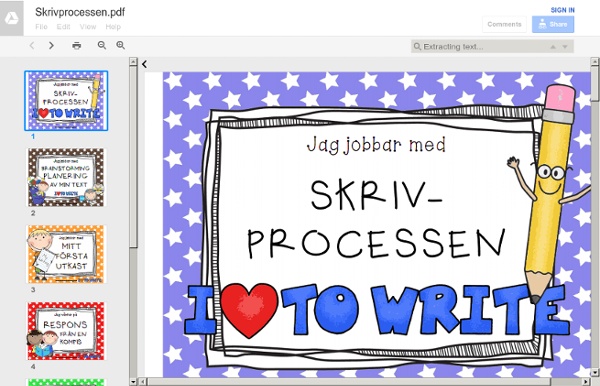Click document vertical scroll up arrow
Screen dimensions: 600x386
[595, 61]
